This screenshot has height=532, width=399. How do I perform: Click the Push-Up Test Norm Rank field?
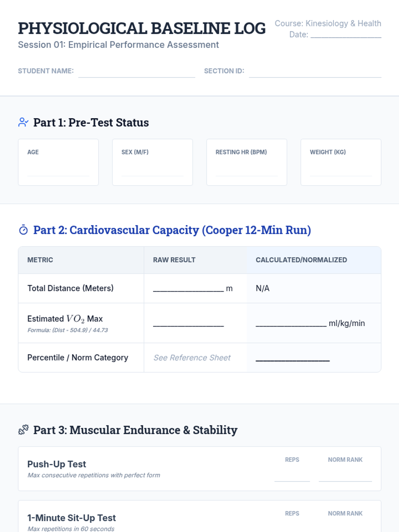pyautogui.click(x=345, y=475)
